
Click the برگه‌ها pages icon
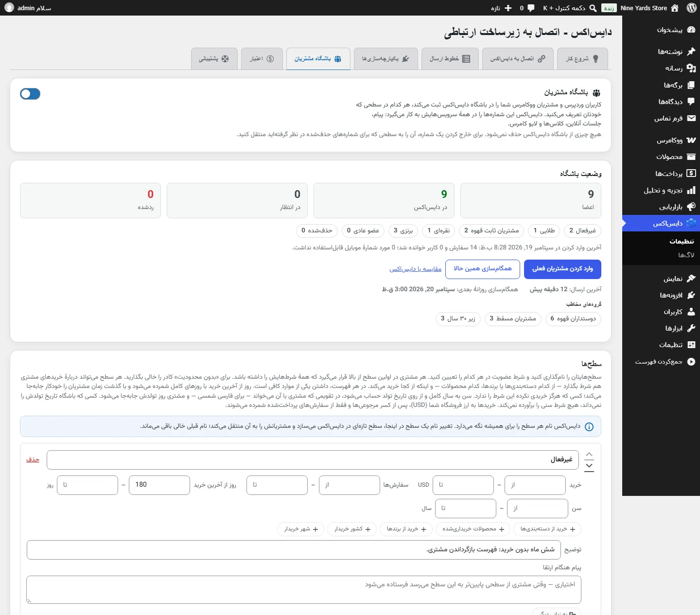coord(691,85)
